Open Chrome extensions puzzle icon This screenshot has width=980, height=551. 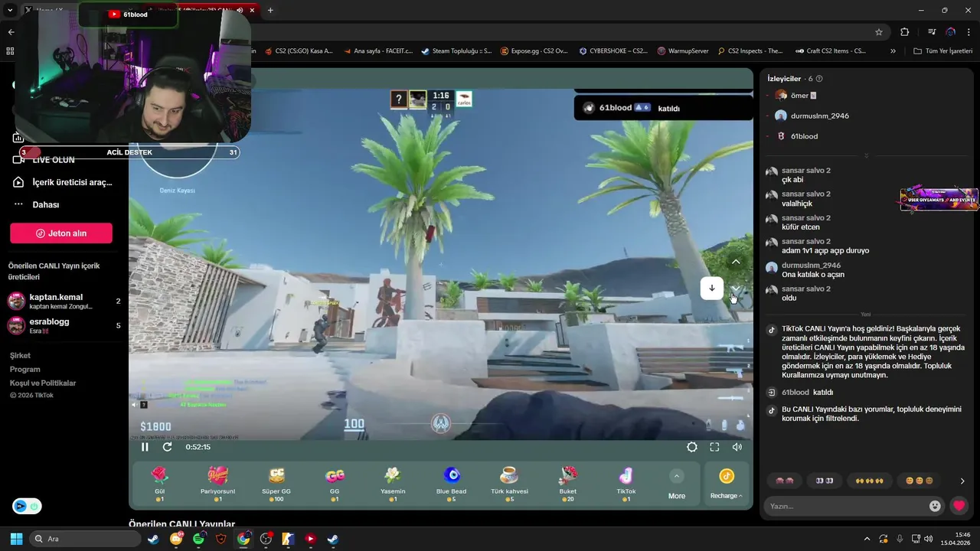[905, 32]
